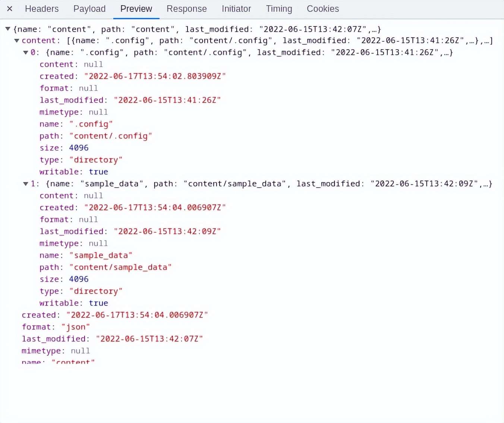
Task: Switch to the Payload tab
Action: point(89,9)
